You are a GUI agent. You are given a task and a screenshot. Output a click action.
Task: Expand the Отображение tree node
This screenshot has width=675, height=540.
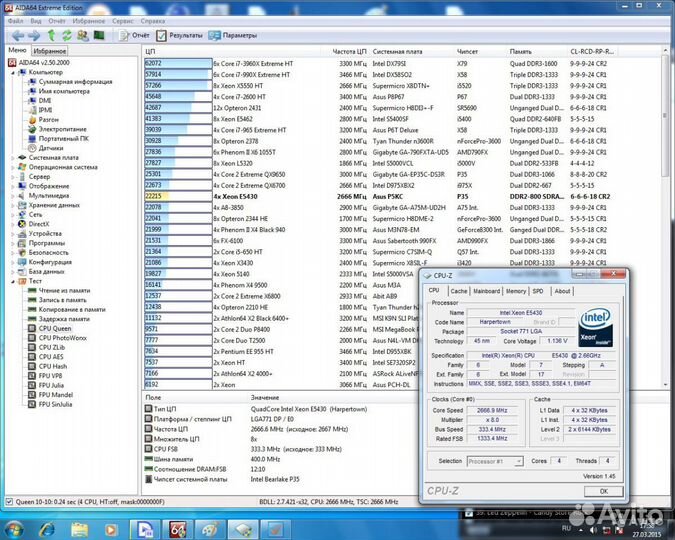point(12,186)
